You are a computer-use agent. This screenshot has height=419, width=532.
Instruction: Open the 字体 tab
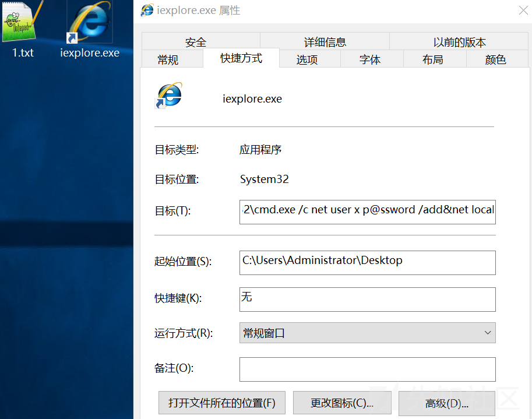[x=372, y=59]
